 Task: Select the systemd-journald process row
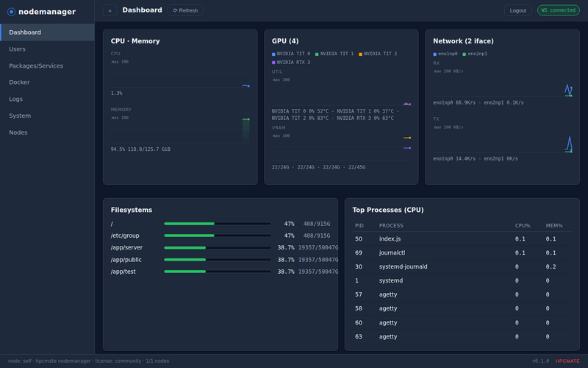click(462, 266)
